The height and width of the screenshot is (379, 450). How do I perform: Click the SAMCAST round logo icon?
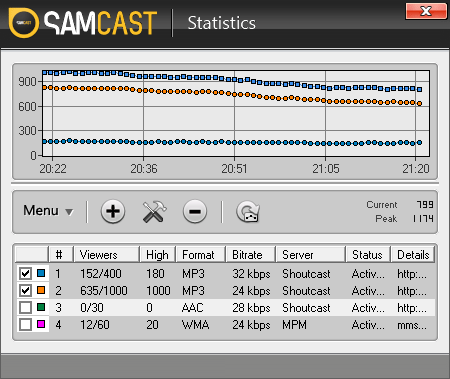point(24,23)
